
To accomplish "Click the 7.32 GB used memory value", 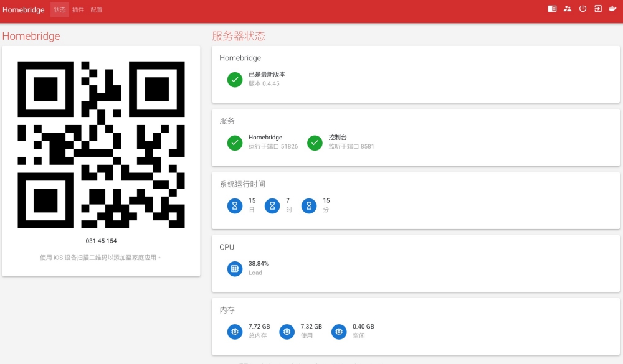I will [311, 326].
